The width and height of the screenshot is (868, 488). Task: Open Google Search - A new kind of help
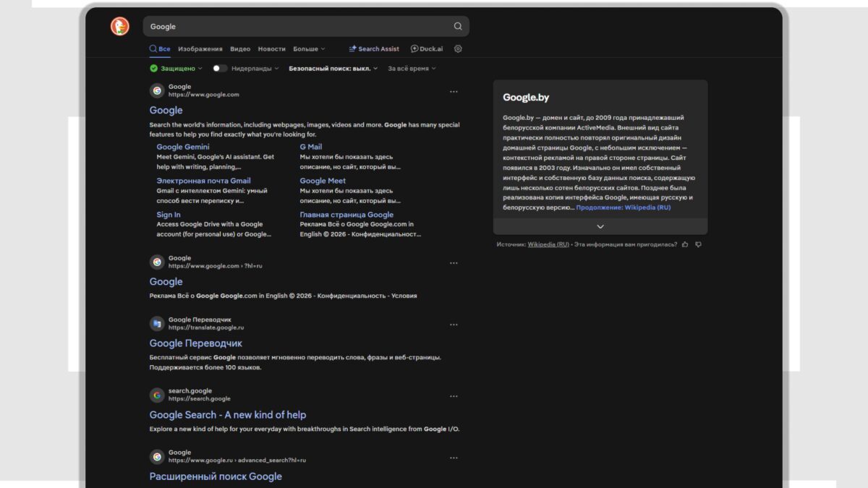pyautogui.click(x=227, y=415)
